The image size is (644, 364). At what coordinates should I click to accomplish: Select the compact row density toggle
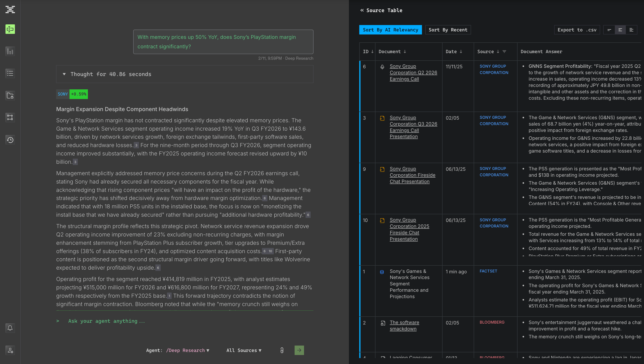(x=609, y=30)
